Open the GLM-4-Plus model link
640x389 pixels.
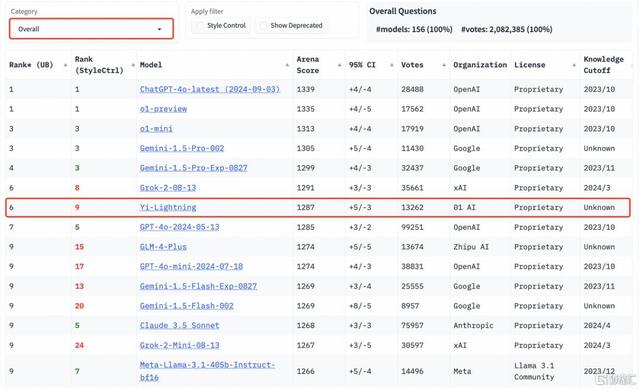(x=163, y=247)
